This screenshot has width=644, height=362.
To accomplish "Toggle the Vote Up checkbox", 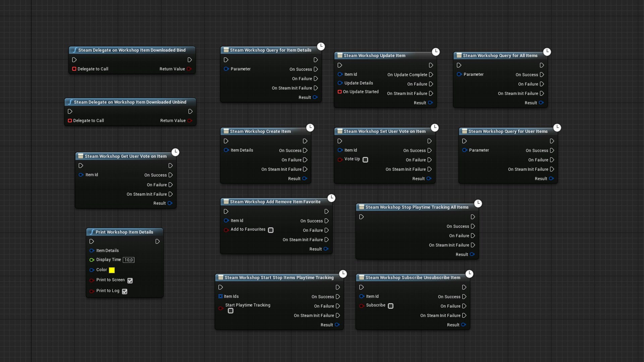I will (365, 160).
